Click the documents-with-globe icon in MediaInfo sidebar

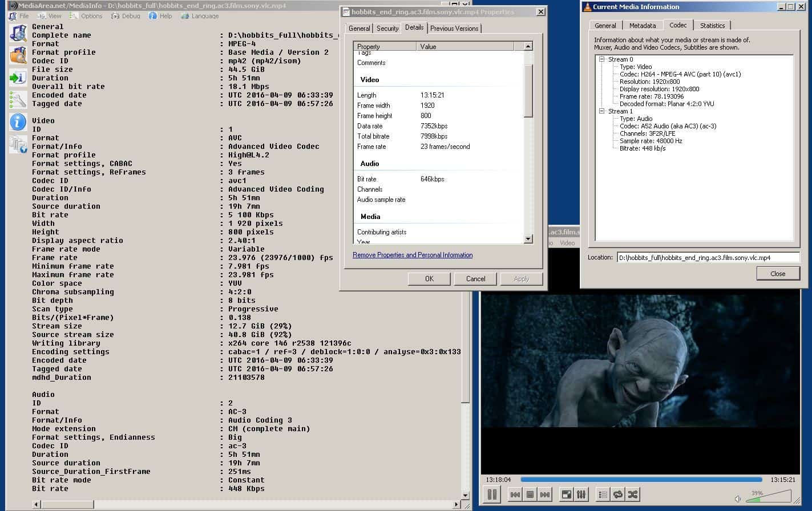[x=18, y=144]
